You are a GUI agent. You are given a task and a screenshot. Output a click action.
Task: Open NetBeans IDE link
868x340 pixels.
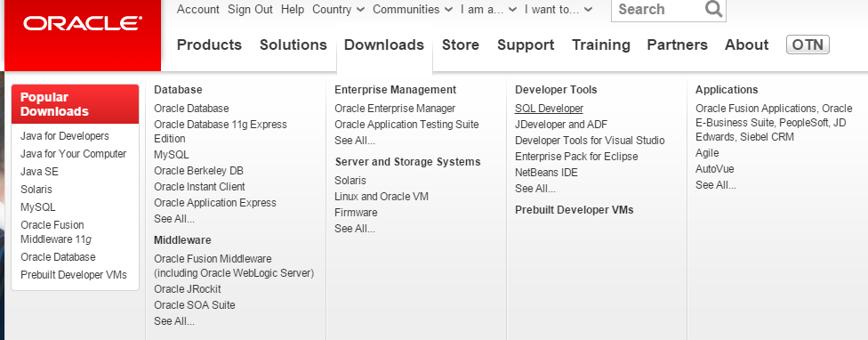(546, 173)
